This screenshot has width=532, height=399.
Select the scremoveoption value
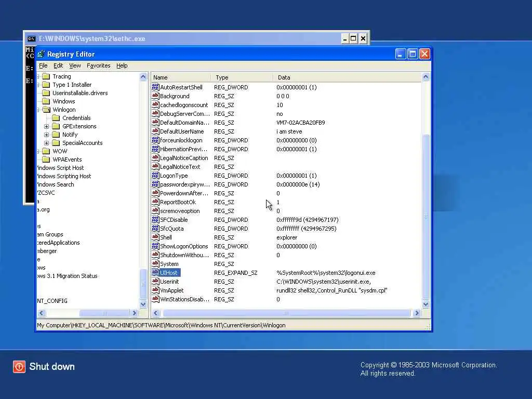click(x=180, y=211)
